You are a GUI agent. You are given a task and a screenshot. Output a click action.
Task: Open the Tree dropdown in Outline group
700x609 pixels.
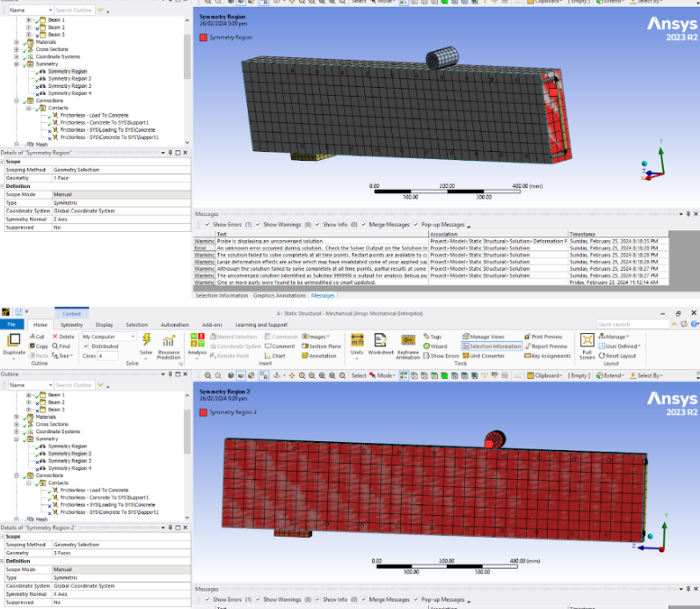tap(62, 356)
